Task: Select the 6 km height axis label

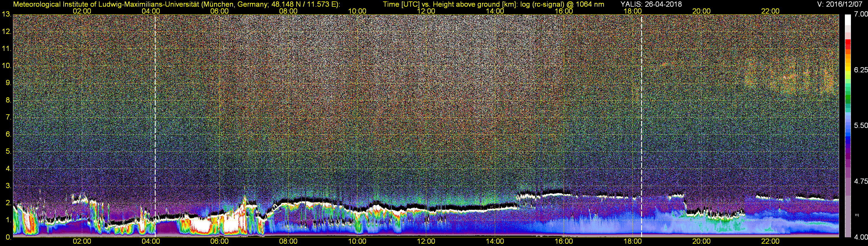Action: pyautogui.click(x=8, y=135)
